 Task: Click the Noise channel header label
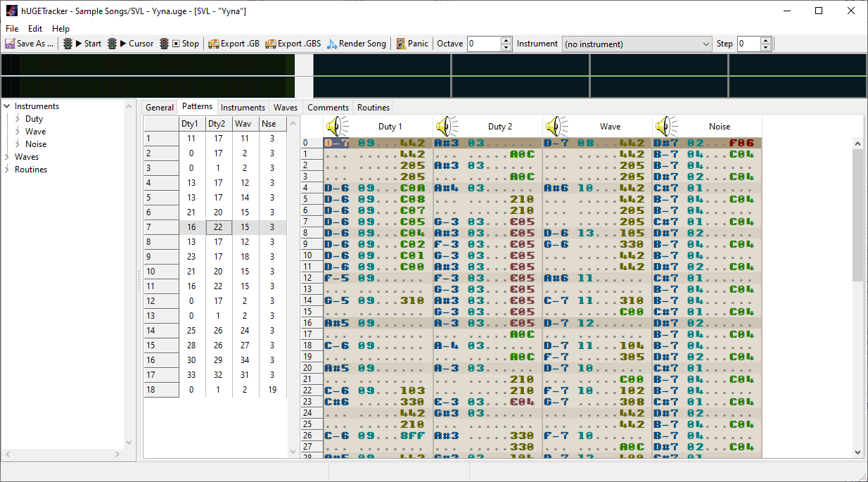click(720, 127)
